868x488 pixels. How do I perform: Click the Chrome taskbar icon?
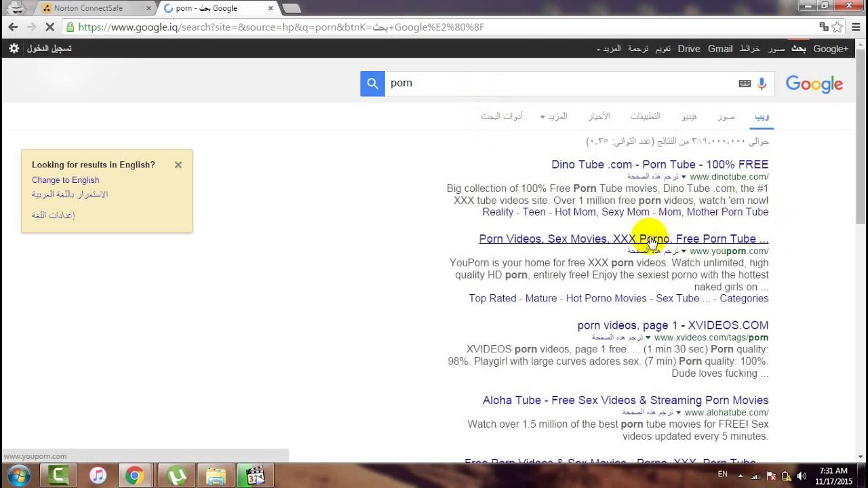click(135, 475)
